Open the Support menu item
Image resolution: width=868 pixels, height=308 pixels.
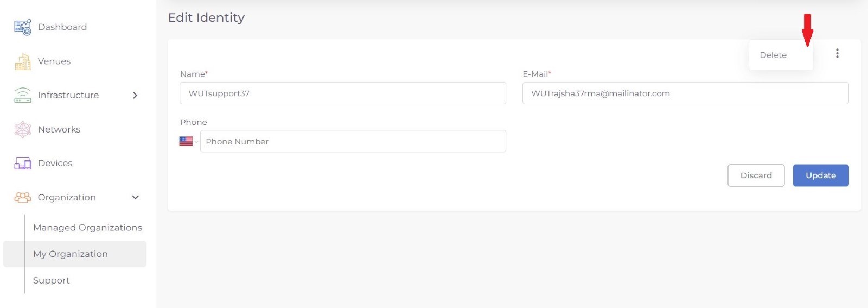coord(52,280)
